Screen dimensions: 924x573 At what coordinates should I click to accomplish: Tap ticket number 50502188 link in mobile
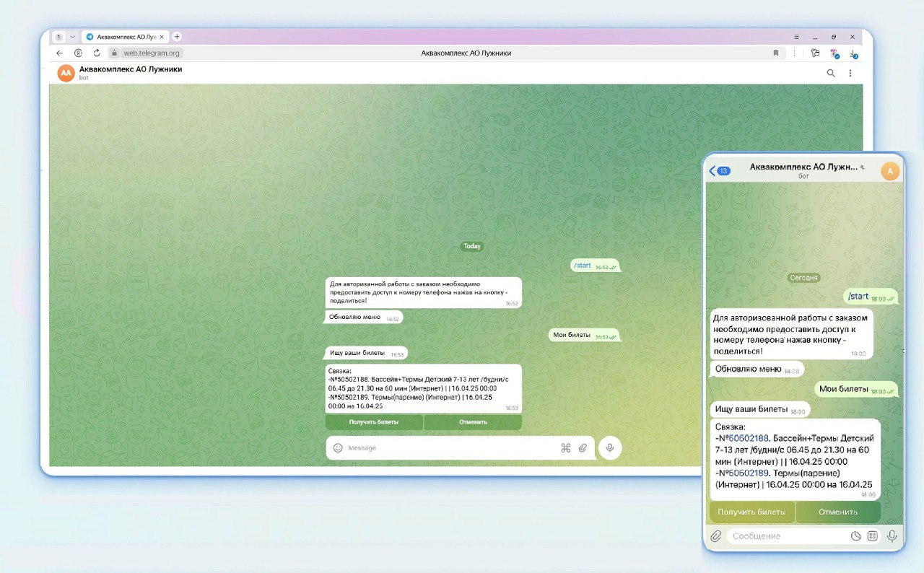749,438
